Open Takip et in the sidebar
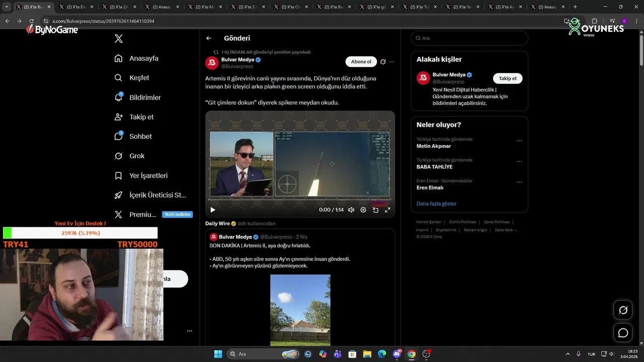 (134, 117)
